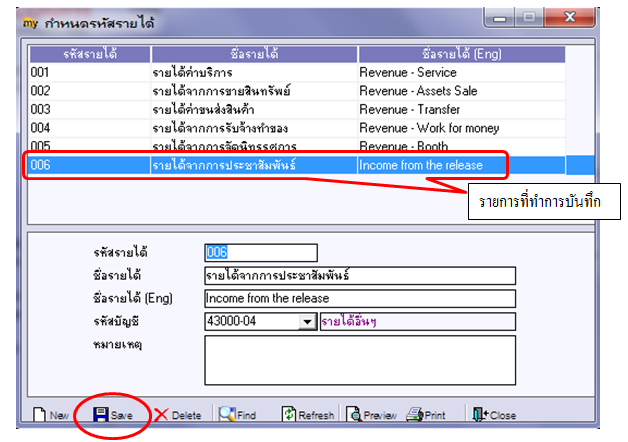The image size is (628, 442).
Task: Select row 001 Revenue - Service
Action: (297, 72)
